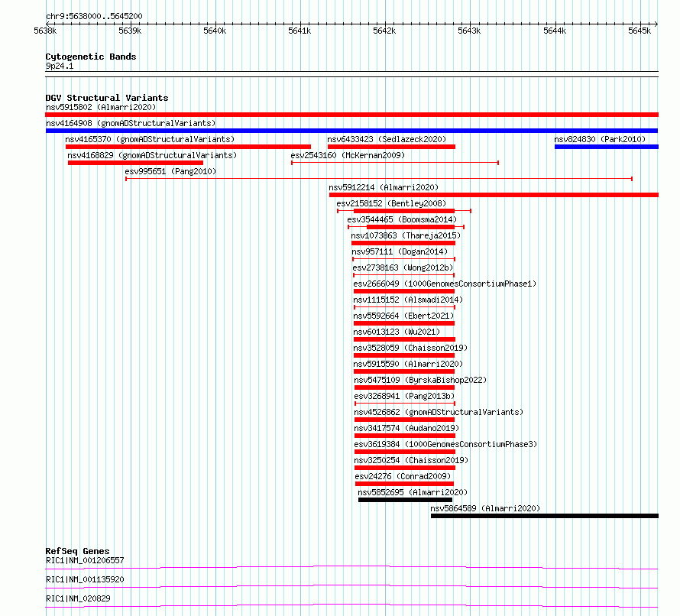Click the 9p24.1 band label
Viewport: 680px width, 616px height.
click(x=60, y=66)
